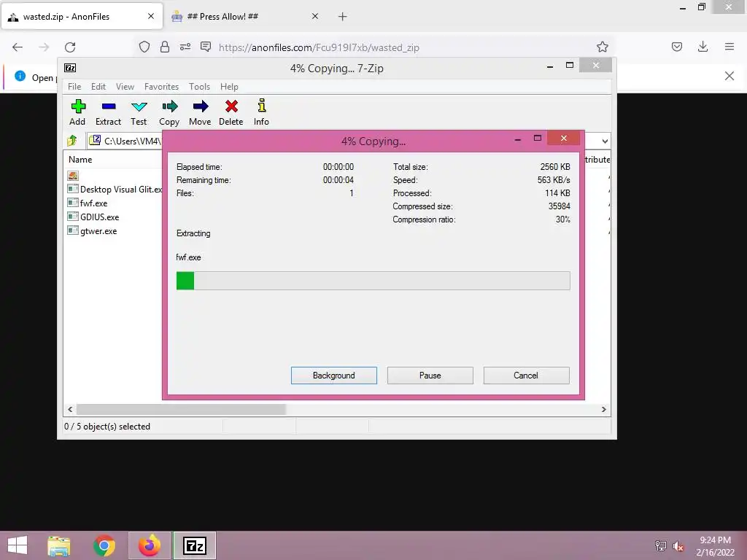The height and width of the screenshot is (560, 747).
Task: Click the Background button
Action: 334,376
